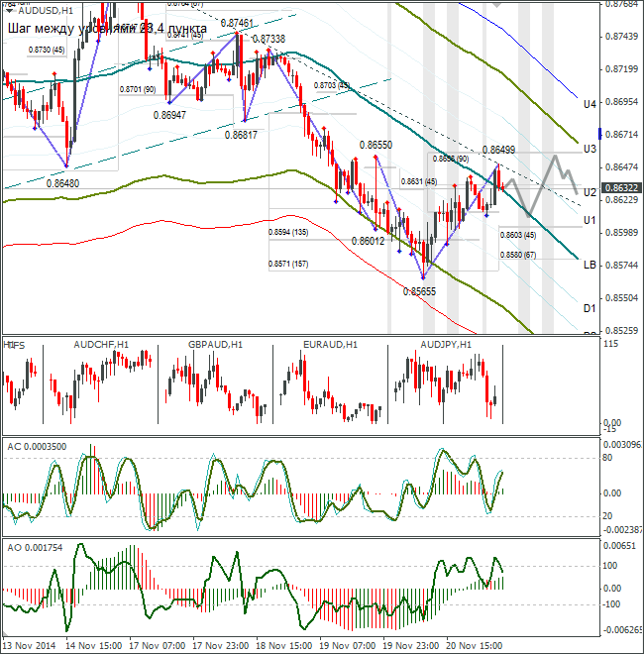644x654 pixels.
Task: Click the 0.86550 high price label
Action: [376, 145]
